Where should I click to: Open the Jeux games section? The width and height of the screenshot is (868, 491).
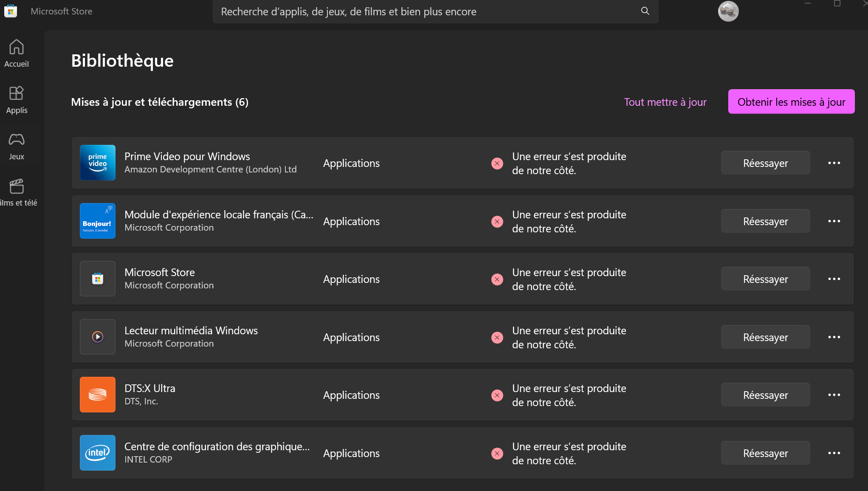tap(17, 147)
